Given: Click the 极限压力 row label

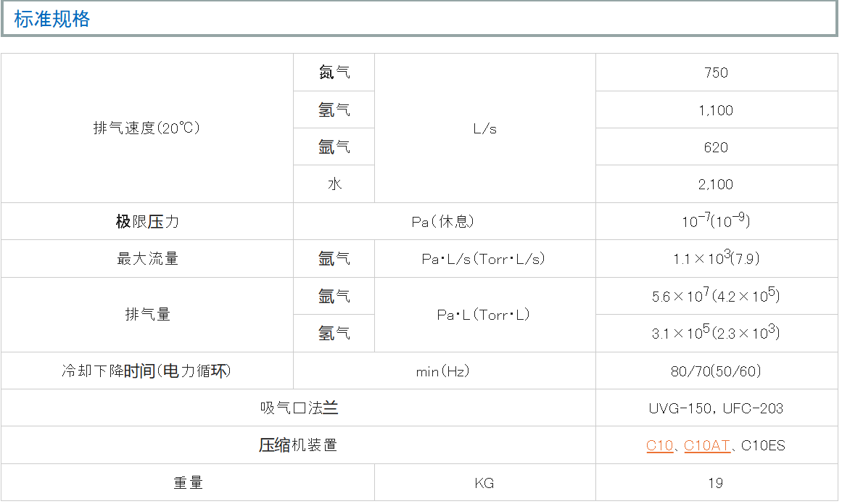Looking at the screenshot, I should 147,222.
